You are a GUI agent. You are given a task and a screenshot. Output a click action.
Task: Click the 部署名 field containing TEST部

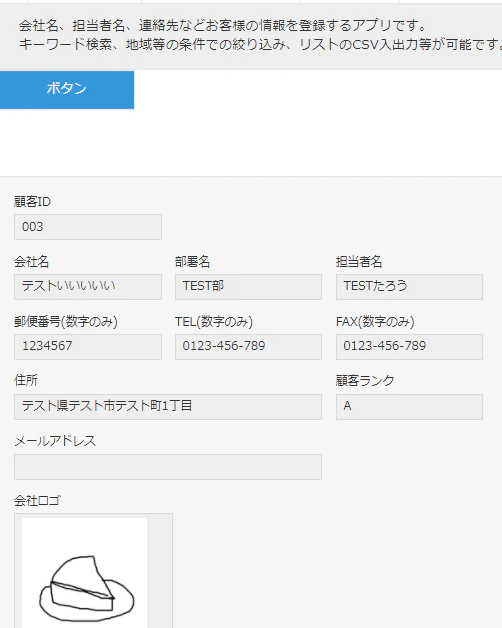248,287
